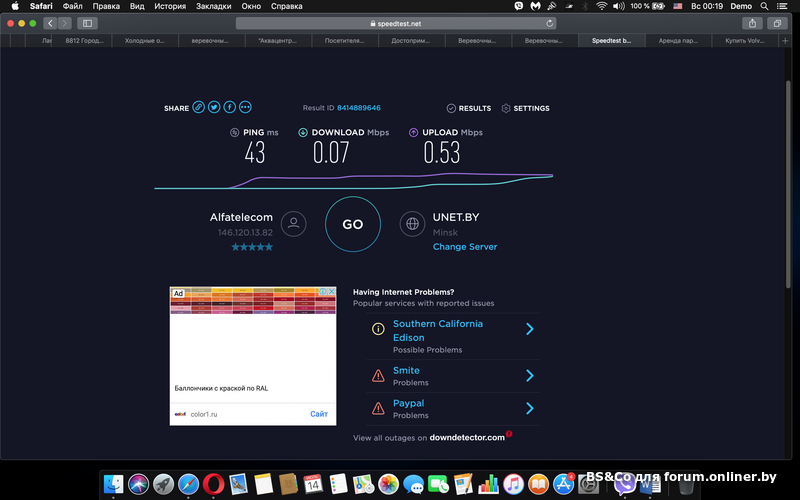The image size is (800, 500).
Task: Switch to the Достоприм... browser tab
Action: [x=413, y=41]
